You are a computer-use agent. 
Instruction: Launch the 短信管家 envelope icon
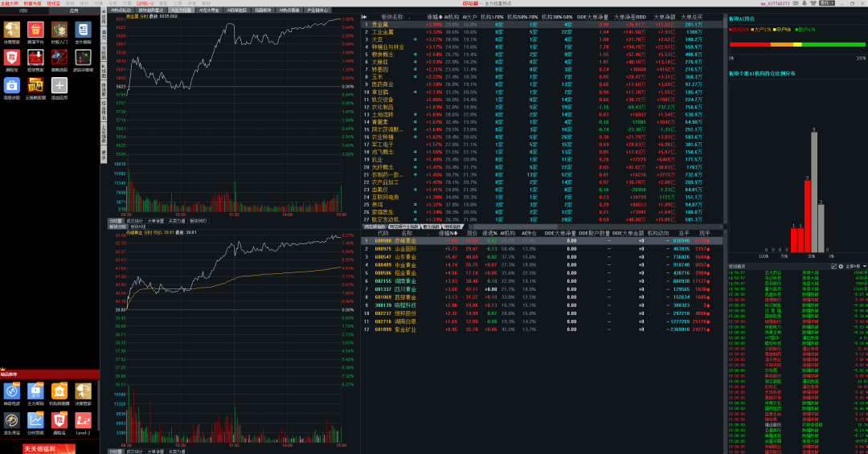pos(35,58)
